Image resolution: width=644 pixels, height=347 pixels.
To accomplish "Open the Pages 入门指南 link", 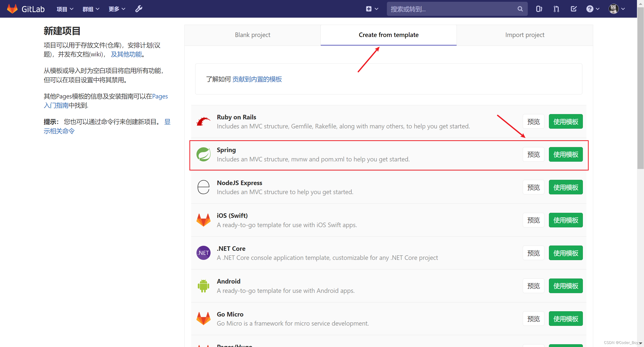I will [106, 101].
